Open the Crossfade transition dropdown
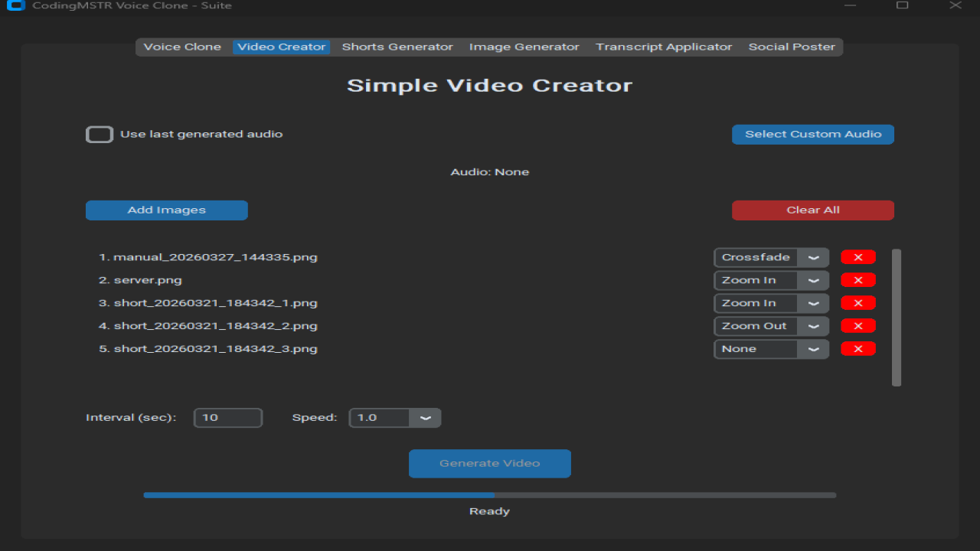The width and height of the screenshot is (980, 551). pos(772,257)
